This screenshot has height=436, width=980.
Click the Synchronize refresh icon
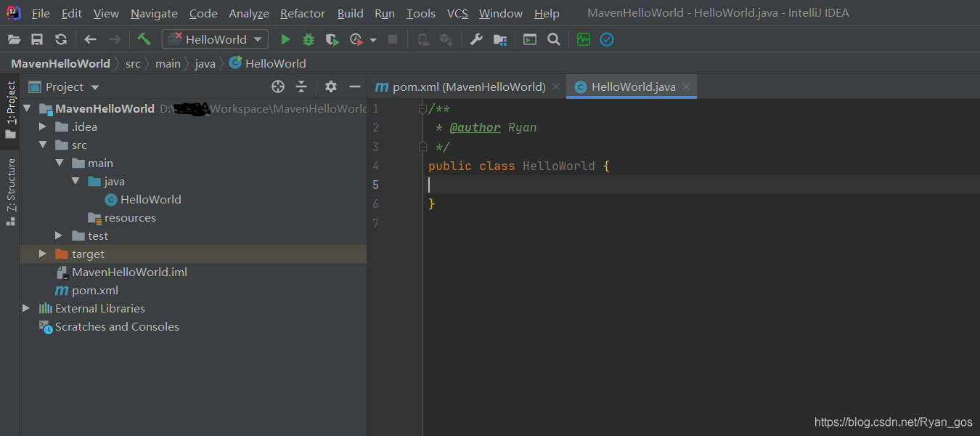click(61, 39)
